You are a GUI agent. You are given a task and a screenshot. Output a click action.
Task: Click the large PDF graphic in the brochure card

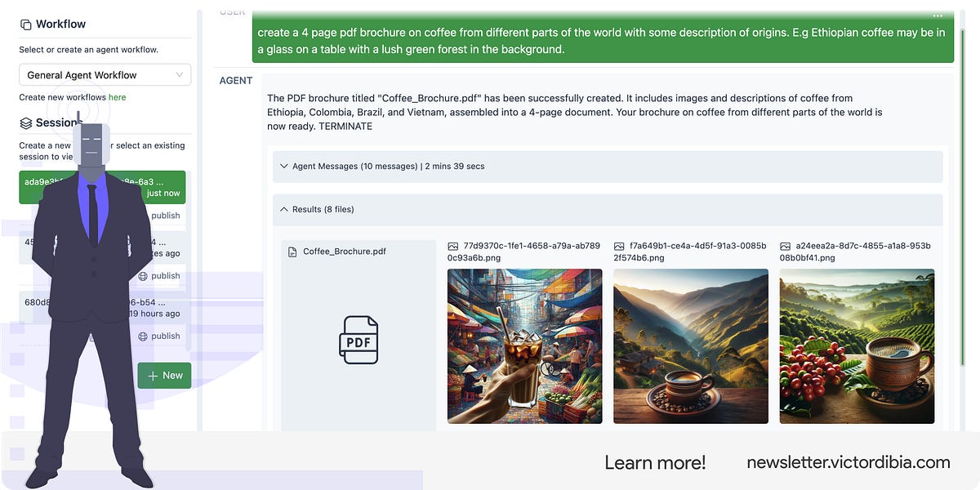coord(359,340)
